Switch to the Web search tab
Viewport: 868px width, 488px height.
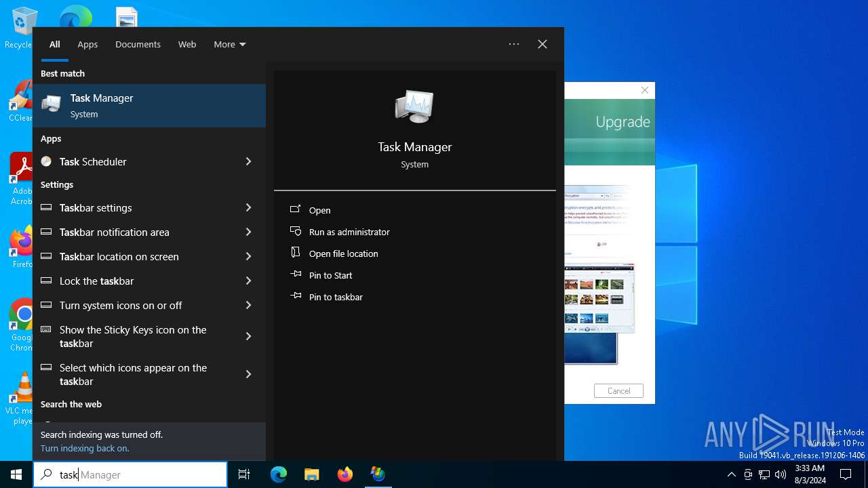[187, 44]
